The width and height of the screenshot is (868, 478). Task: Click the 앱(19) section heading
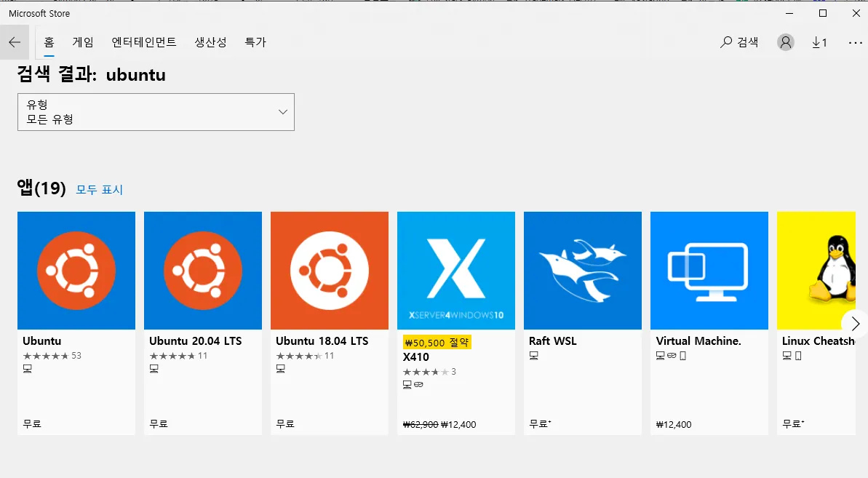coord(41,188)
